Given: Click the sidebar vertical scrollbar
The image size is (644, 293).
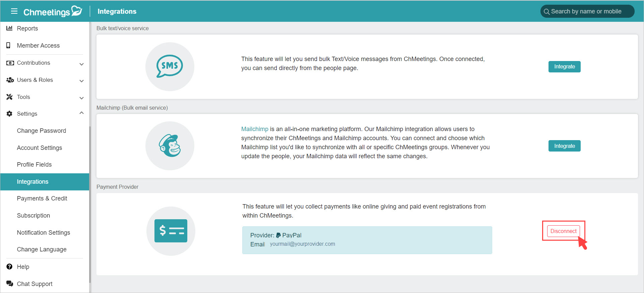Looking at the screenshot, I should [90, 204].
